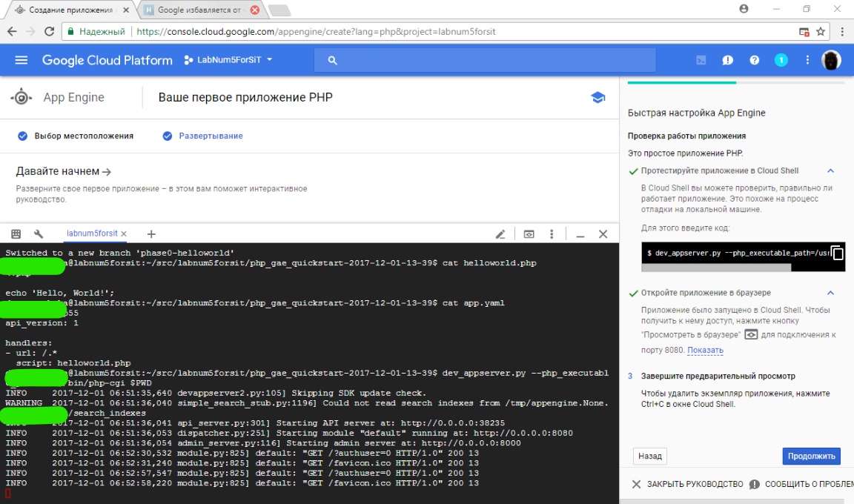Image resolution: width=854 pixels, height=504 pixels.
Task: Activate Cloud Shell icon in header
Action: 701,60
